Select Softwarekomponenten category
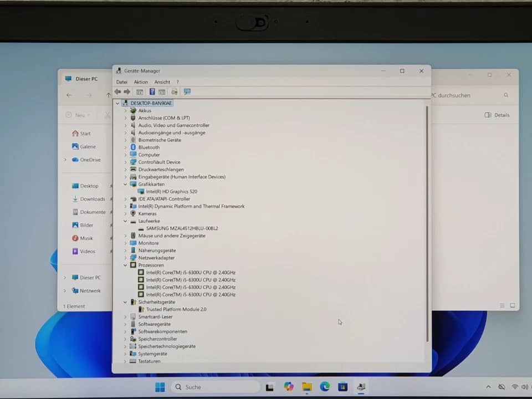This screenshot has height=399, width=532. pos(162,331)
